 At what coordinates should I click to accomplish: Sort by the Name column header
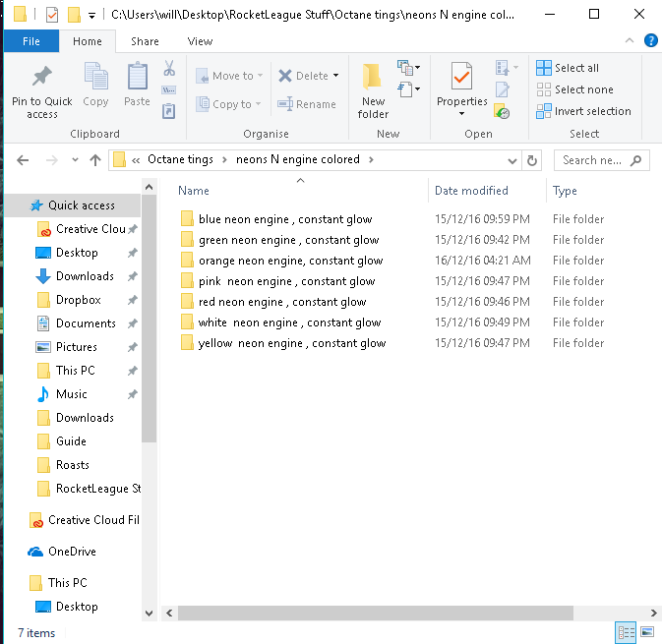click(194, 191)
